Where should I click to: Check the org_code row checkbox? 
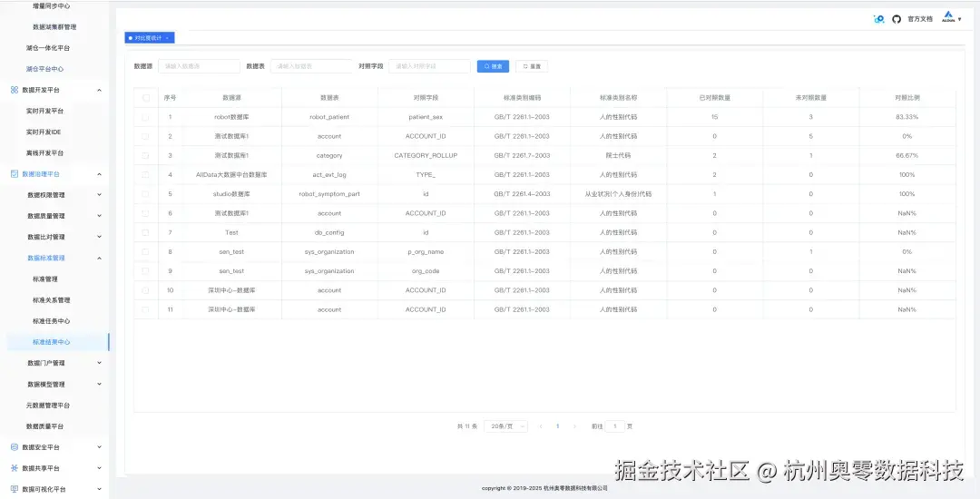click(x=145, y=271)
